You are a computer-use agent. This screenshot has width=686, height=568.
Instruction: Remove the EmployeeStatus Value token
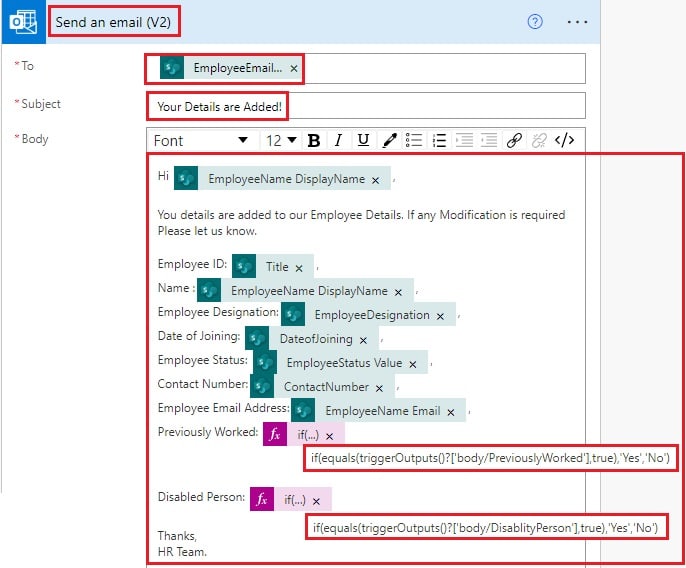point(413,364)
